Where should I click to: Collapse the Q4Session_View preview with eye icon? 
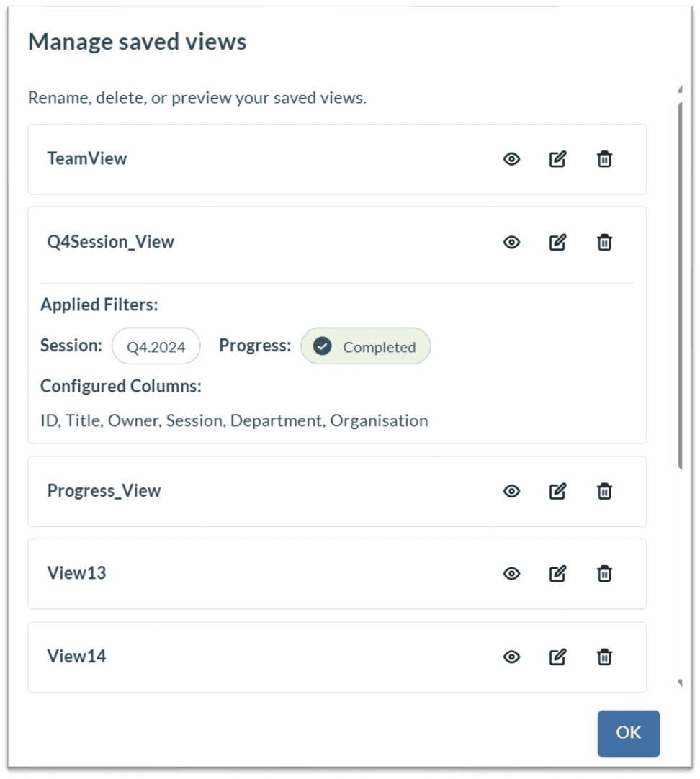point(511,243)
